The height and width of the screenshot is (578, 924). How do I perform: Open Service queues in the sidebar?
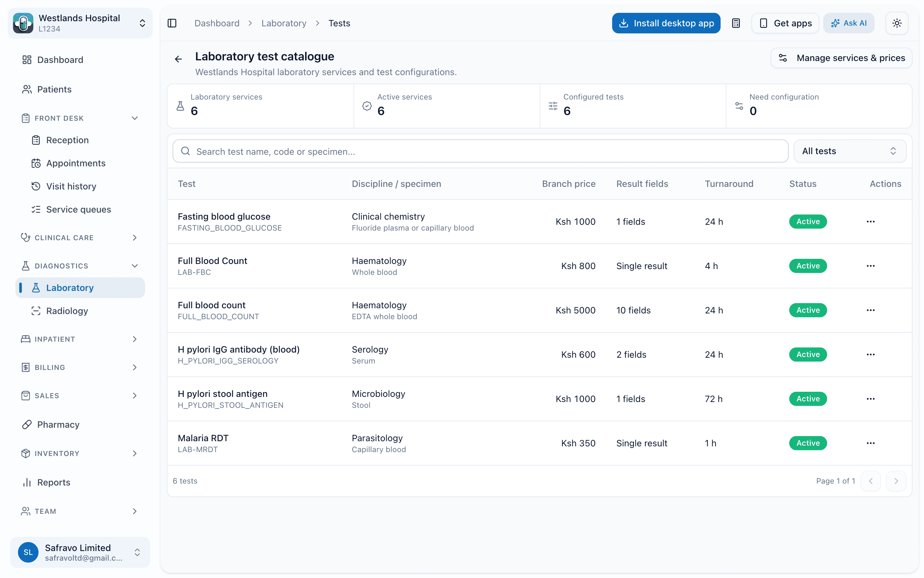point(80,209)
